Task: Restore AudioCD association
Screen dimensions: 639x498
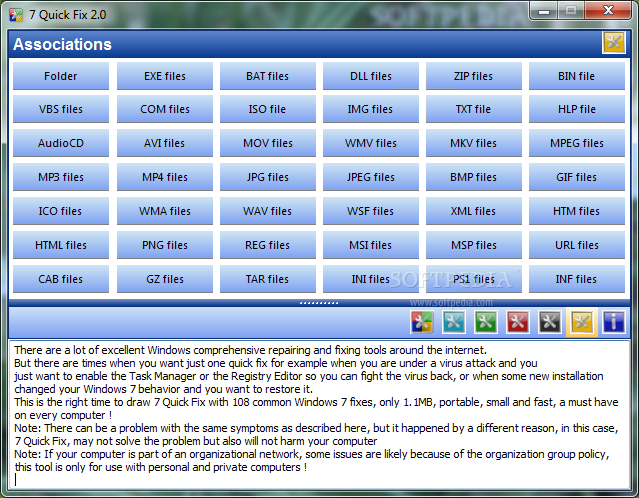Action: point(61,143)
